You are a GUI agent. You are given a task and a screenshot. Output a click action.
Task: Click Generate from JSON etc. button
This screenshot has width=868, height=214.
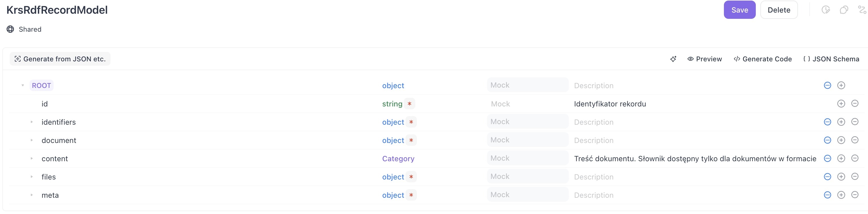click(x=60, y=59)
